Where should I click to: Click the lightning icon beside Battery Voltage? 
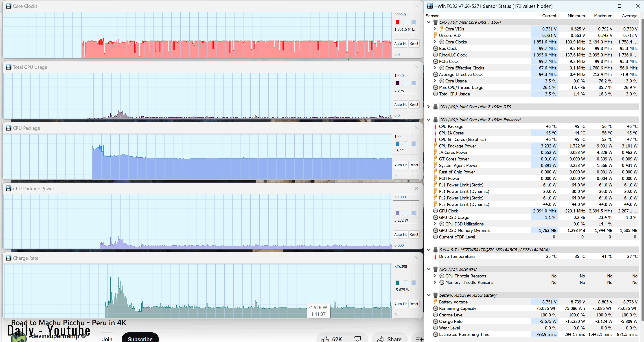coord(436,302)
